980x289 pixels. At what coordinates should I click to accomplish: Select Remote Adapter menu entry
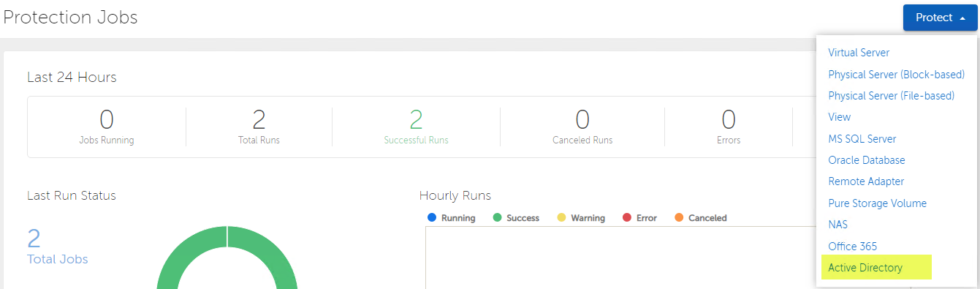click(866, 181)
